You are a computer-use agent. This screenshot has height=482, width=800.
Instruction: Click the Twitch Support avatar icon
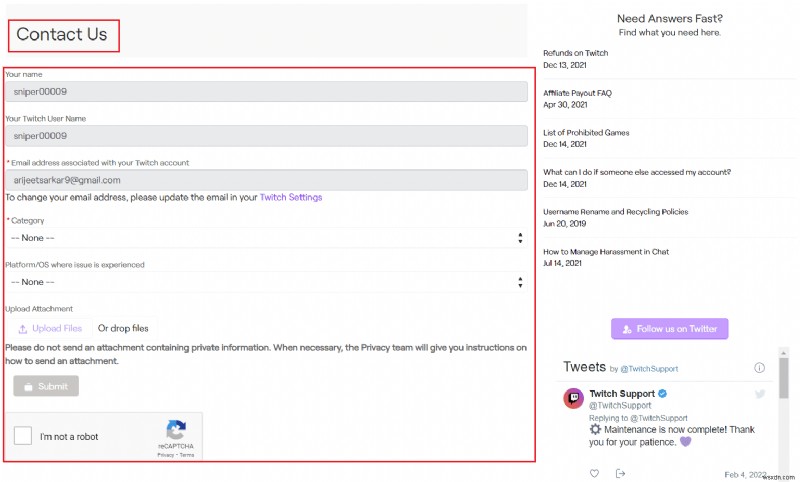[573, 398]
